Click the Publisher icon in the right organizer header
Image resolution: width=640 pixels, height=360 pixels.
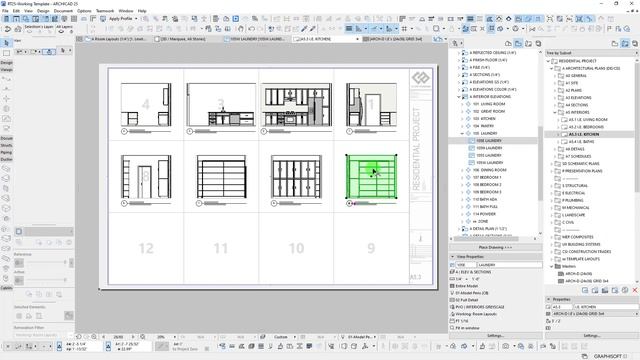click(x=635, y=43)
